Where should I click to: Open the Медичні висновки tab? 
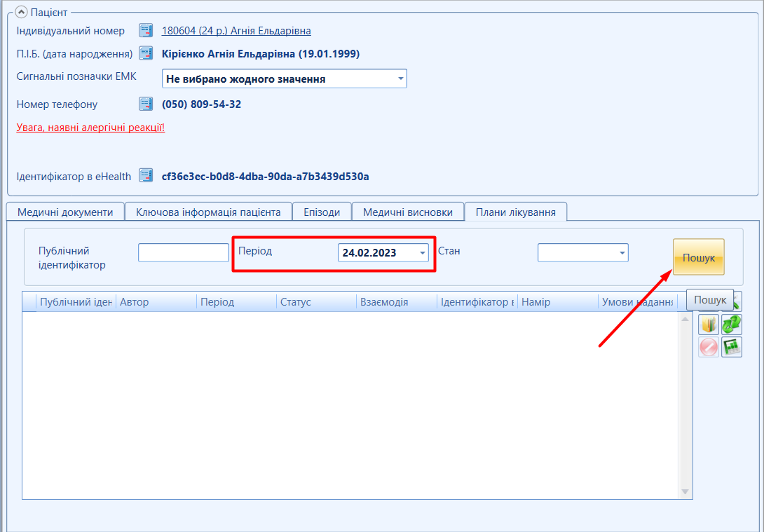(408, 212)
